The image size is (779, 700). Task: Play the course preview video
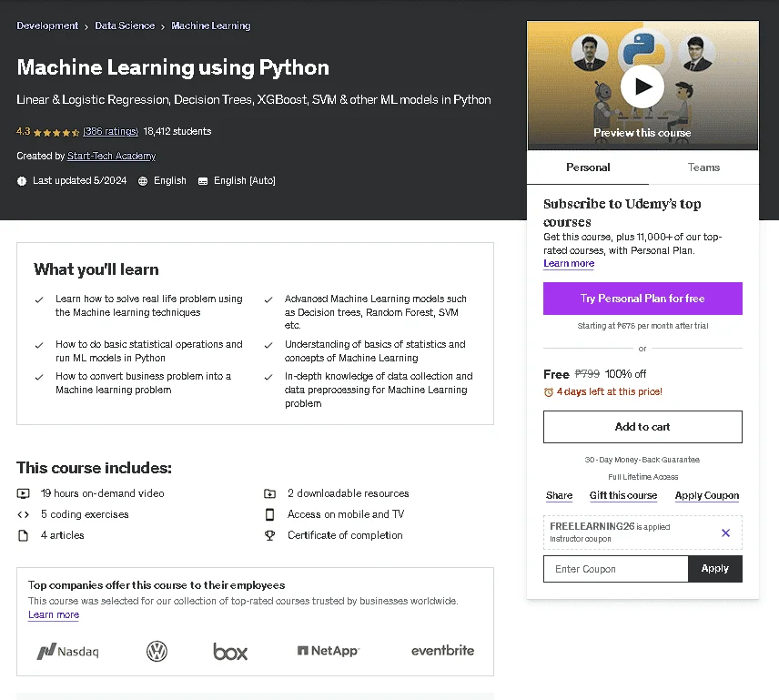pyautogui.click(x=642, y=86)
